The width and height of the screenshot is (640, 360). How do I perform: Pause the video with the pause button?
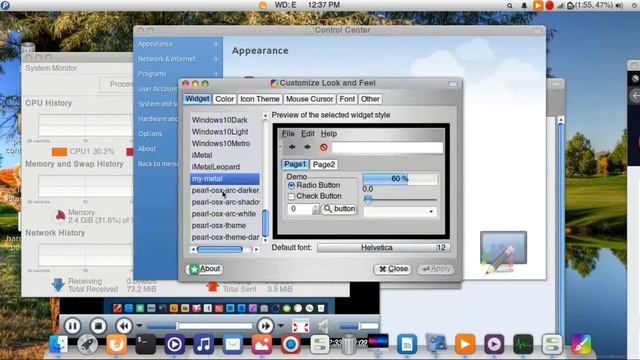click(x=72, y=326)
